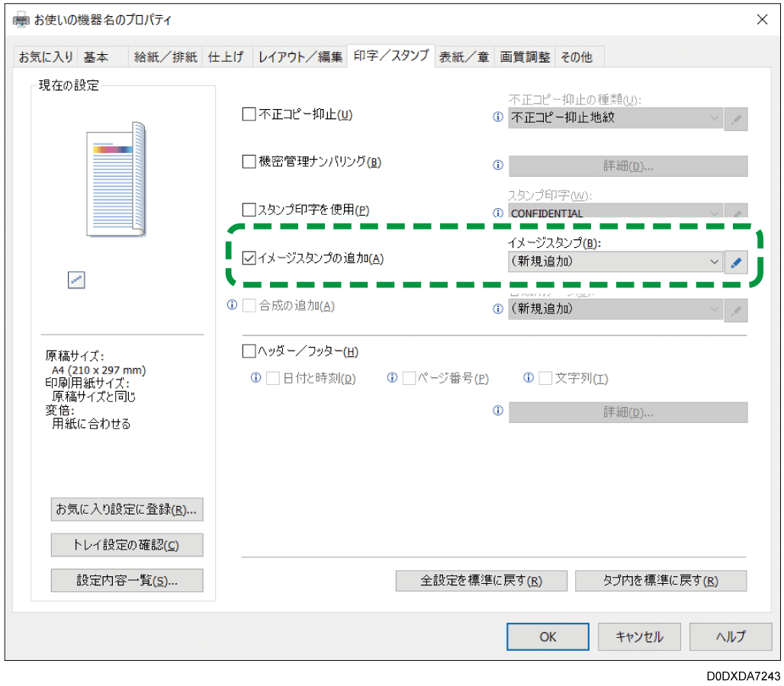Click the info icon beside 日付と時刻
Viewport: 784px width, 686px height.
point(255,377)
